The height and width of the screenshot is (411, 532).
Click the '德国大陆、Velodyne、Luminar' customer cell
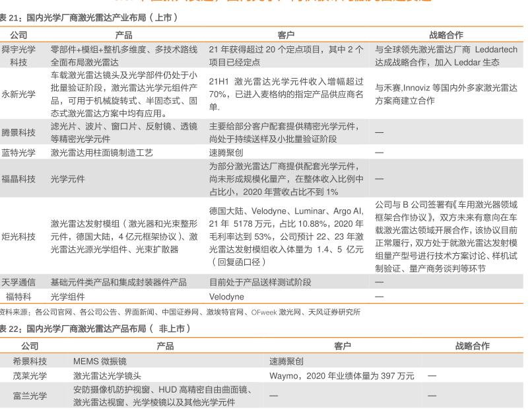286,237
